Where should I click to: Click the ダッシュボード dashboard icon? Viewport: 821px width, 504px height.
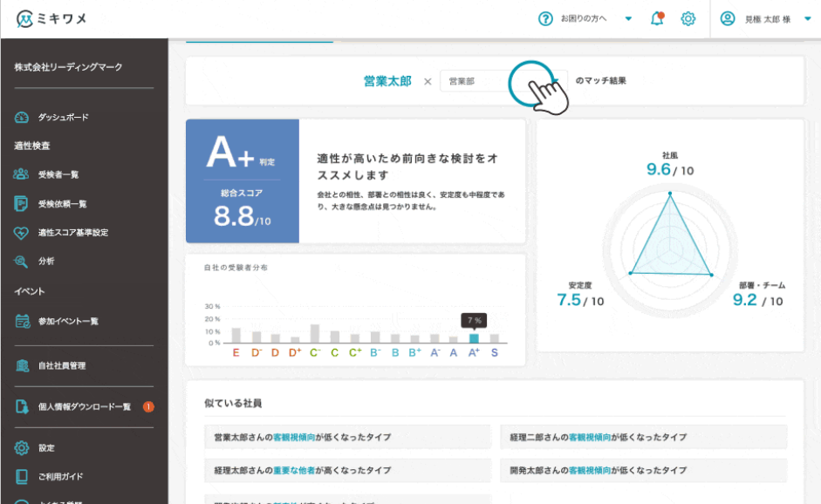(x=22, y=117)
